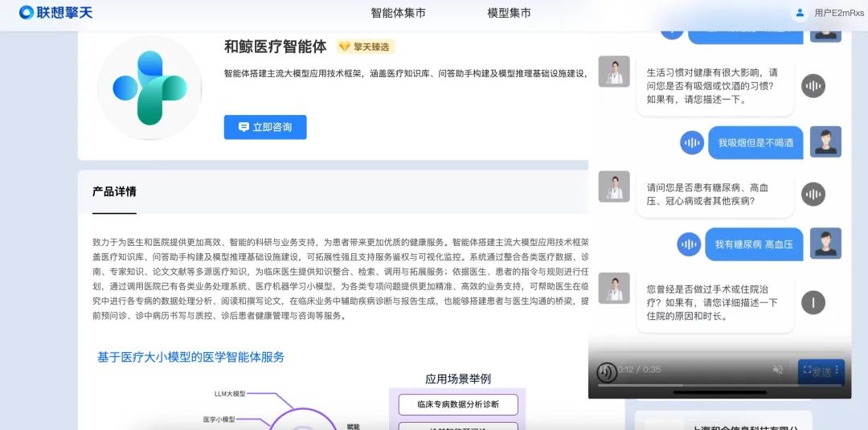
Task: Click the 和鲸医疗智能体 title
Action: [x=275, y=47]
